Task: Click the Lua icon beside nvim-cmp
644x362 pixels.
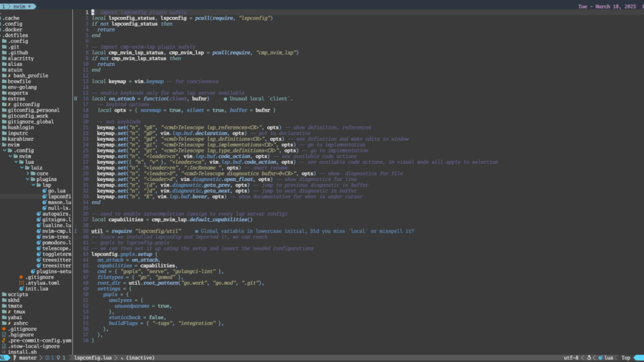Action: (x=38, y=231)
